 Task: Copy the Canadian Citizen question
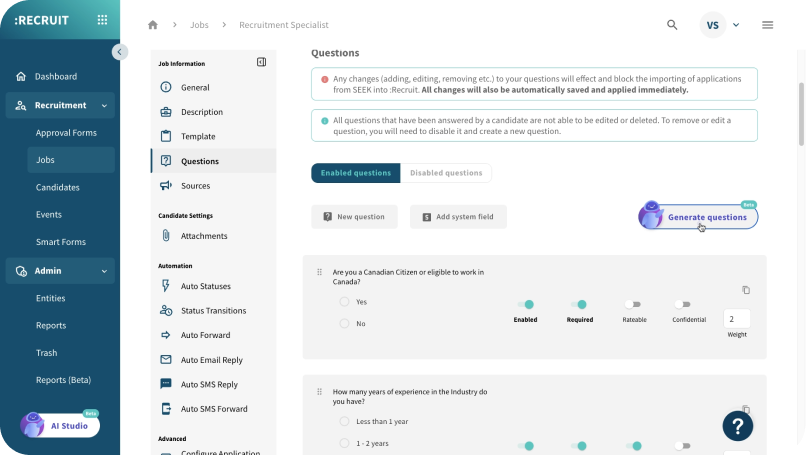click(746, 290)
